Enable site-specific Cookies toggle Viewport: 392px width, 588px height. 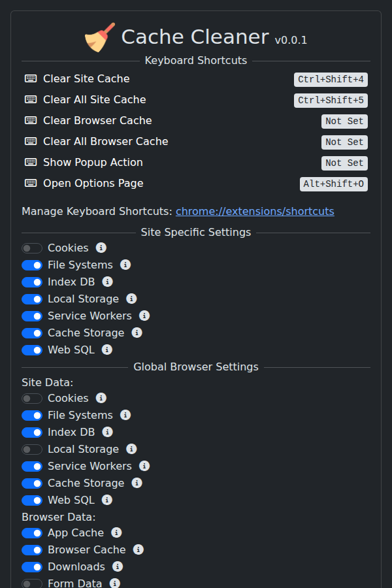(32, 248)
